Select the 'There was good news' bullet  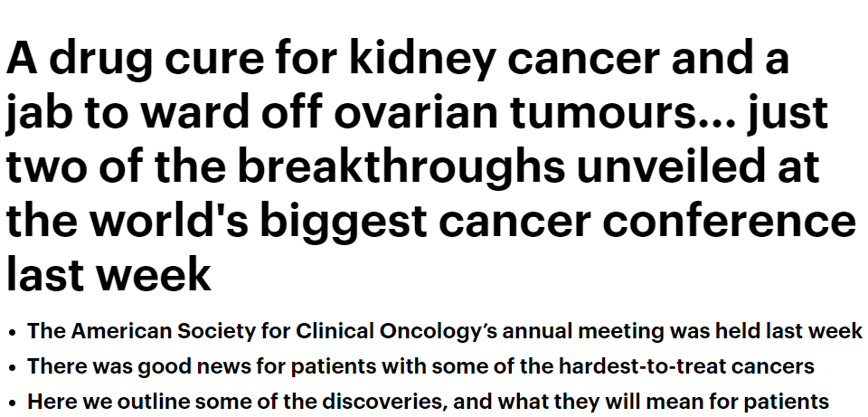click(x=420, y=366)
